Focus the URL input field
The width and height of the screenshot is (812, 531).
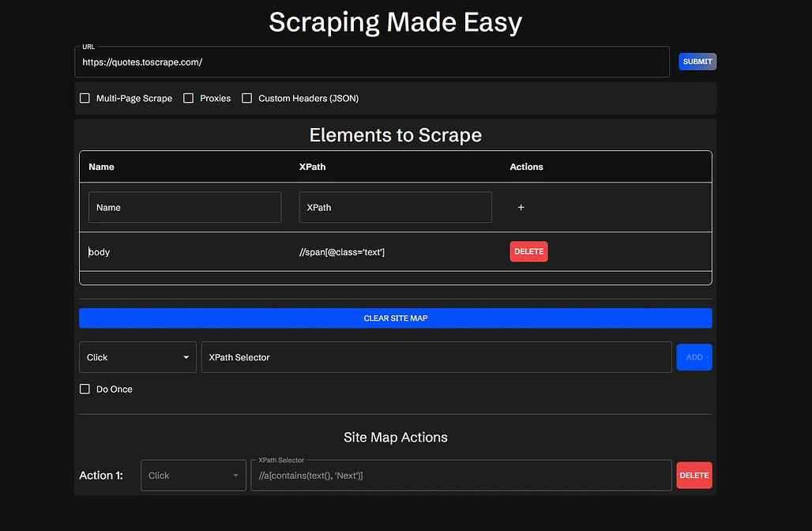tap(371, 62)
